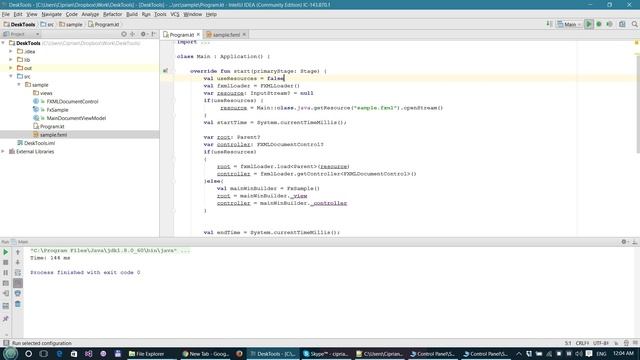Screen dimensions: 640x360
Task: Close the sample.fxml tab
Action: tap(244, 34)
